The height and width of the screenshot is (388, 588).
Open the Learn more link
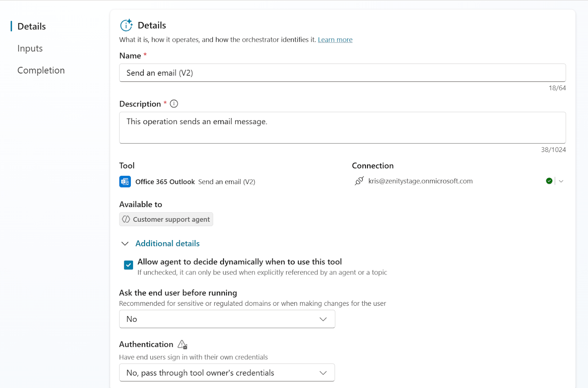(x=335, y=40)
